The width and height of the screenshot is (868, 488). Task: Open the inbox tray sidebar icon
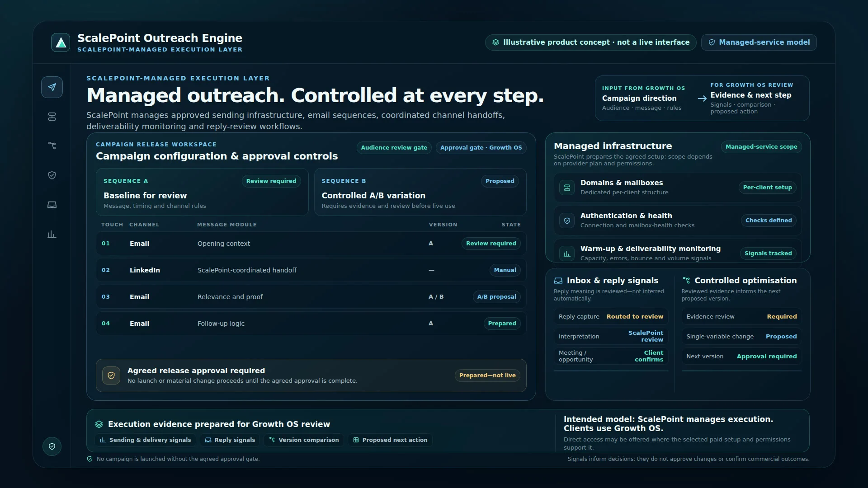52,205
